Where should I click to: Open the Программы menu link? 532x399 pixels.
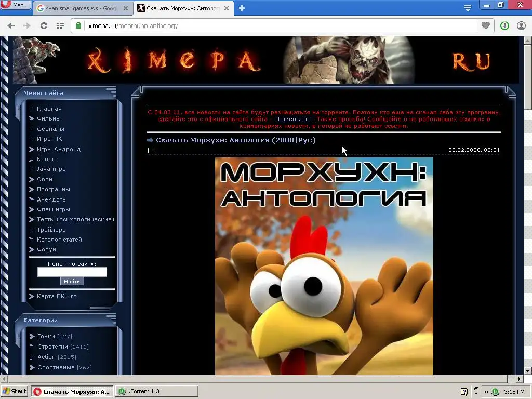(x=54, y=189)
